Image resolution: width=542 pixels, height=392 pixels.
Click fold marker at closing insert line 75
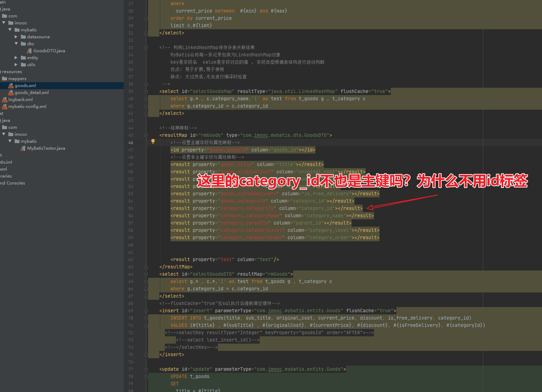[x=146, y=355]
